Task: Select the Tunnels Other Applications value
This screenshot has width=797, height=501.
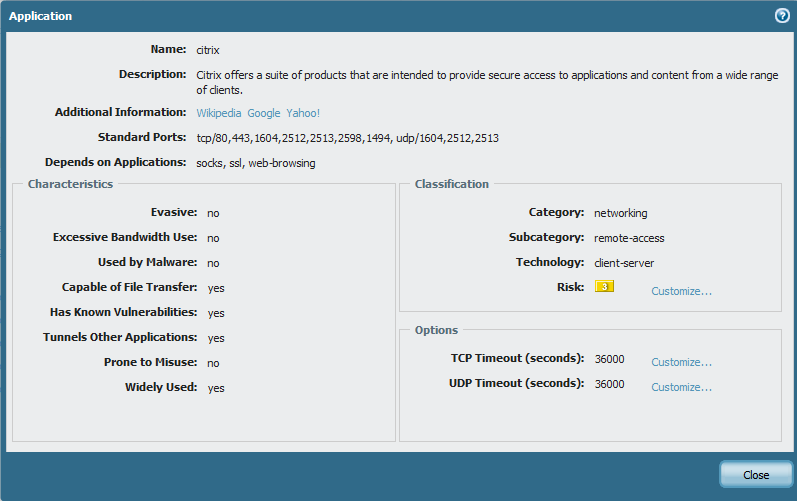Action: 216,338
